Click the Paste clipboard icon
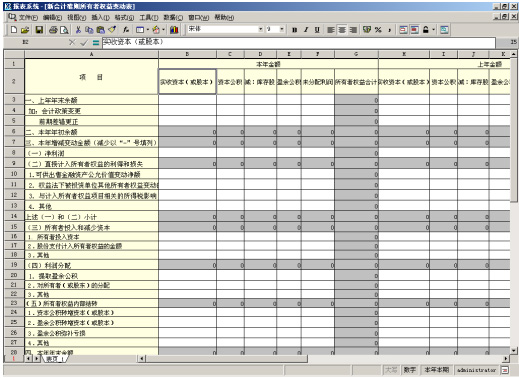This screenshot has height=378, width=519. pos(100,30)
